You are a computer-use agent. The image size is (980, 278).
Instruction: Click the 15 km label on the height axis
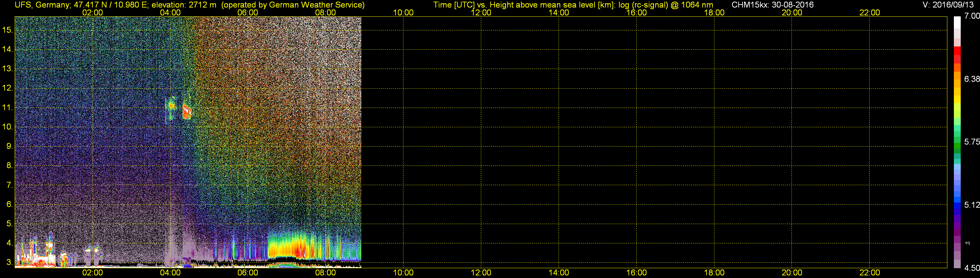8,30
